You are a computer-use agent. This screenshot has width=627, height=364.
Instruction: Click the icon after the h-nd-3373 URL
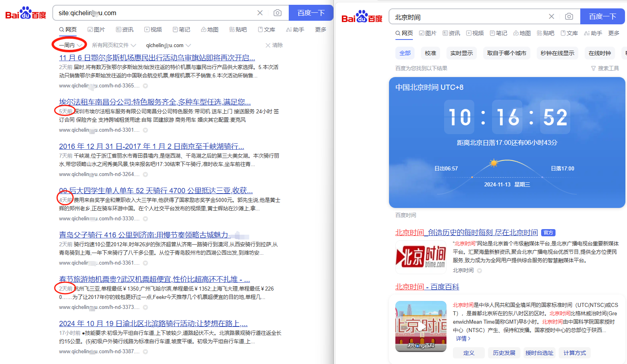[x=145, y=307]
